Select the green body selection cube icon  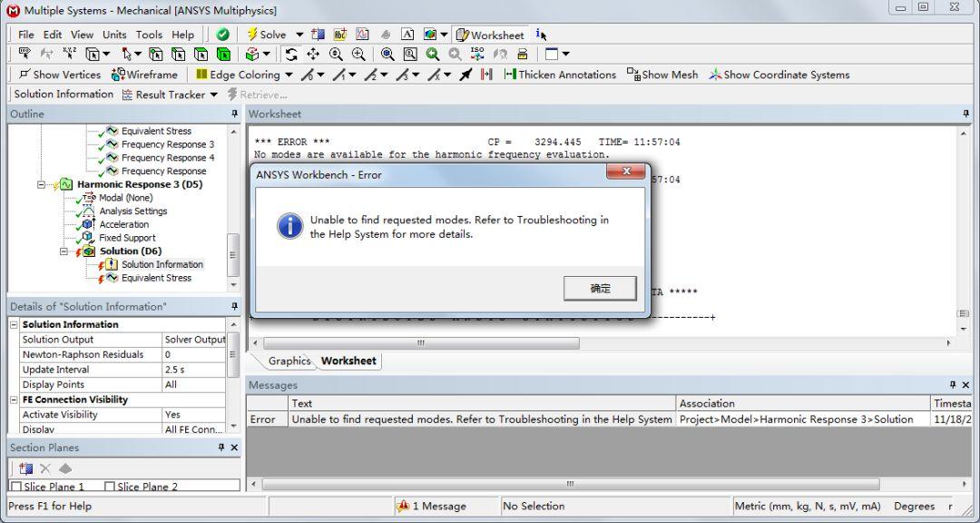223,54
